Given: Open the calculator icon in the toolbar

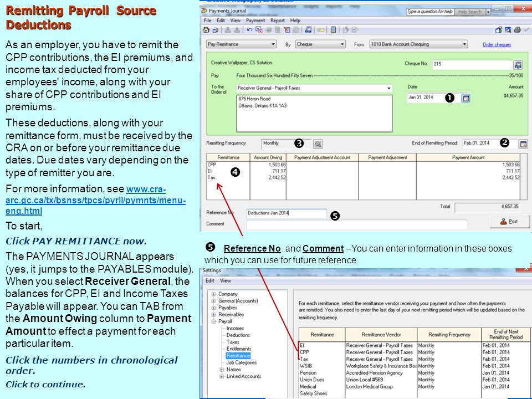Looking at the screenshot, I should pyautogui.click(x=333, y=30).
